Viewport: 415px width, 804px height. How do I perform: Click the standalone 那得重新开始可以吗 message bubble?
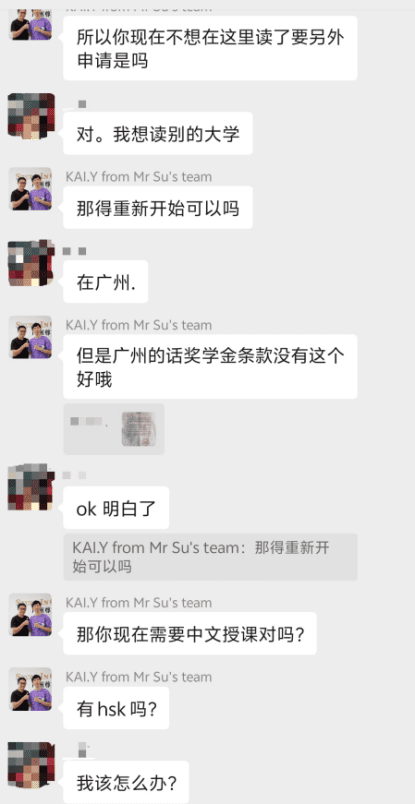pyautogui.click(x=158, y=208)
